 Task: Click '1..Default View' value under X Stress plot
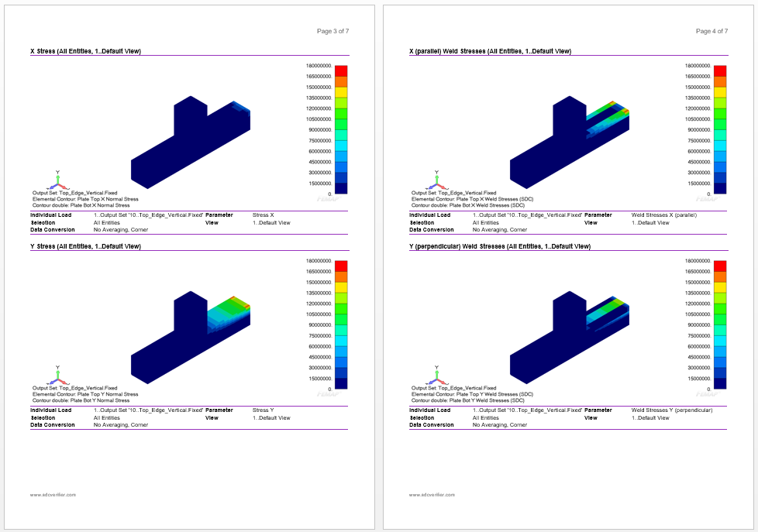(x=271, y=223)
